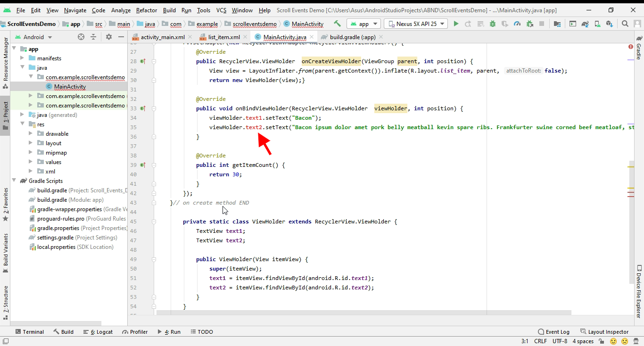
Task: Select opened file in Project panel
Action: point(81,37)
